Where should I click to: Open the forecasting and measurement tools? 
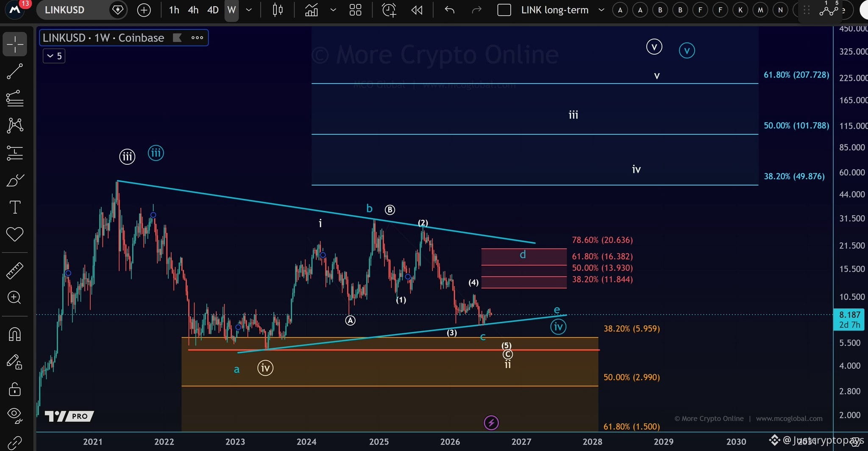point(15,153)
